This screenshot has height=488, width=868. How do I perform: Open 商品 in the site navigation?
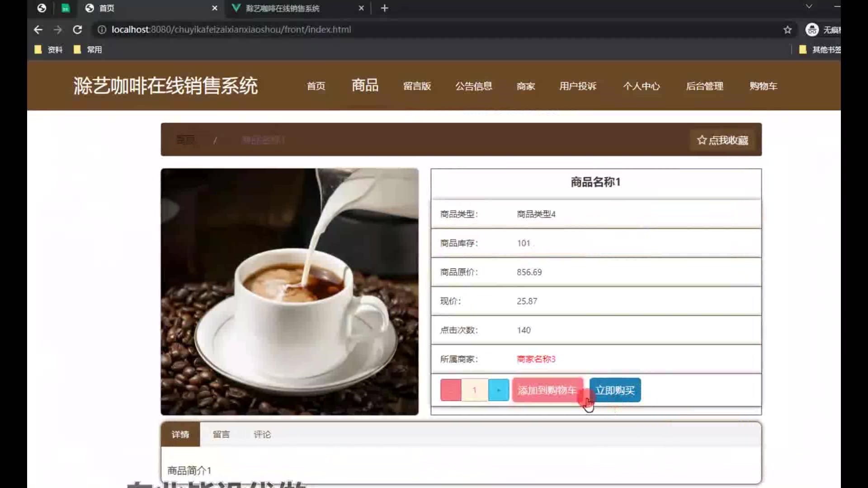pos(365,85)
